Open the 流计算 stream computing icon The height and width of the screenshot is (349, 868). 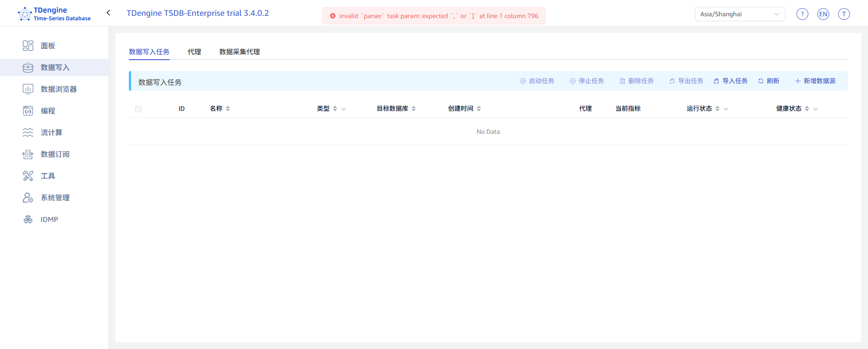28,132
